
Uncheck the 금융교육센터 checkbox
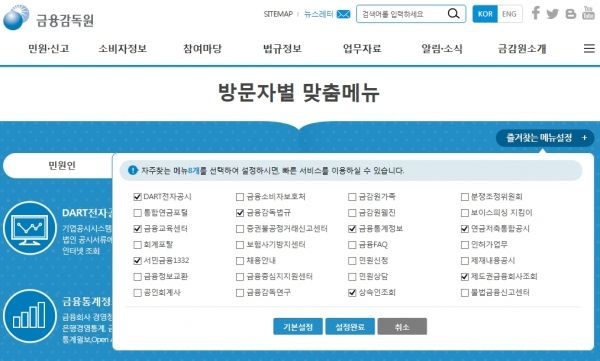tap(137, 229)
